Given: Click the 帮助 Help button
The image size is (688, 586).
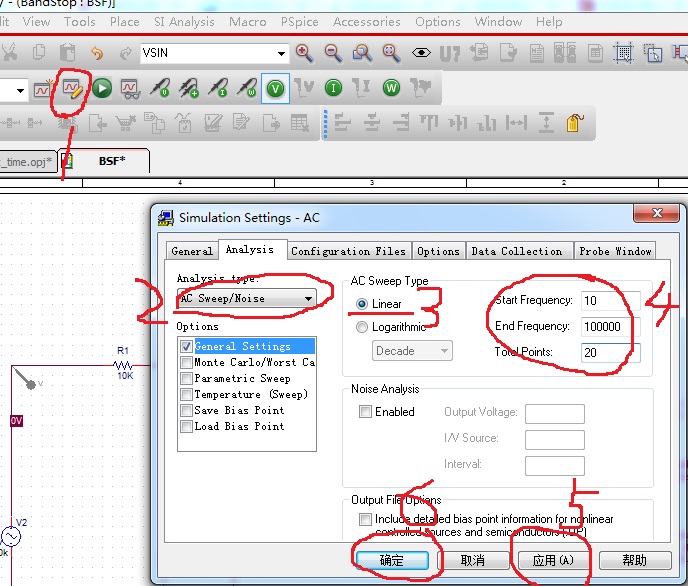Looking at the screenshot, I should [x=634, y=560].
